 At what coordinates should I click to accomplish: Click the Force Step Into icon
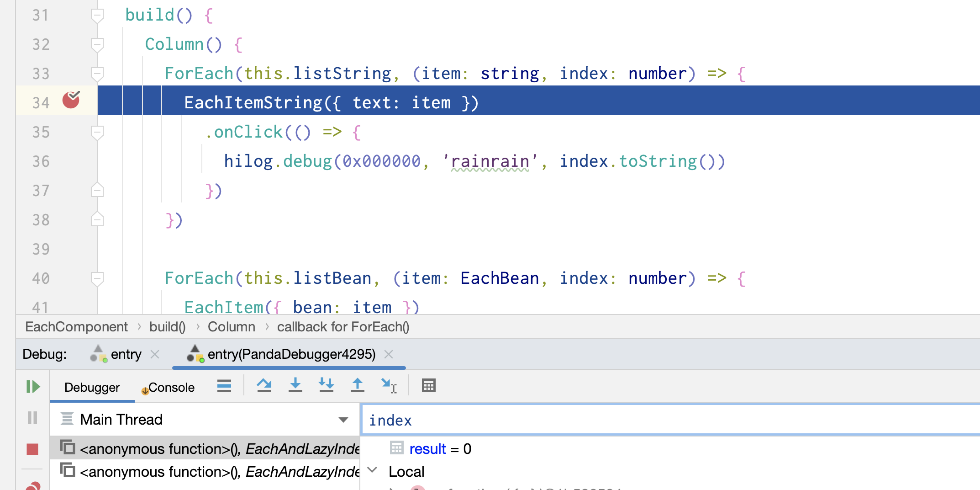pyautogui.click(x=326, y=385)
